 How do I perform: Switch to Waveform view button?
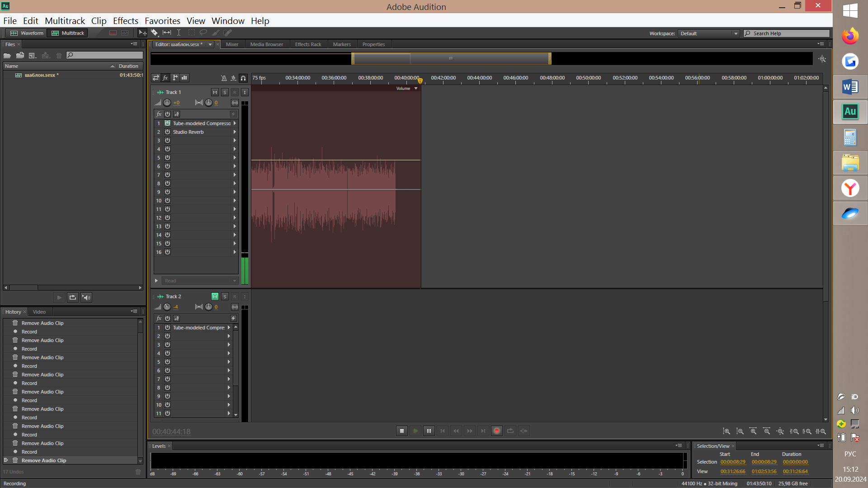(x=27, y=33)
